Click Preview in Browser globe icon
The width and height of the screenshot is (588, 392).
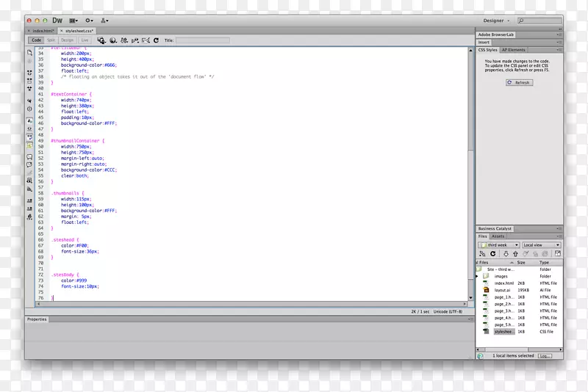point(113,40)
